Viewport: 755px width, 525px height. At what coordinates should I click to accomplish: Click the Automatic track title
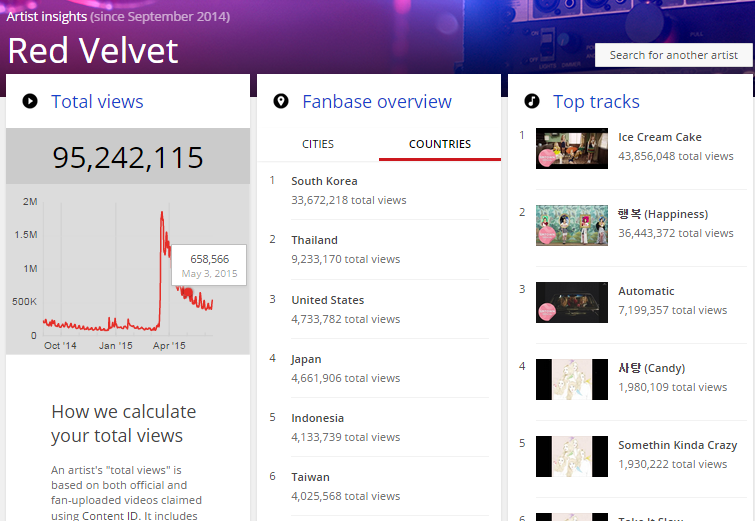646,291
